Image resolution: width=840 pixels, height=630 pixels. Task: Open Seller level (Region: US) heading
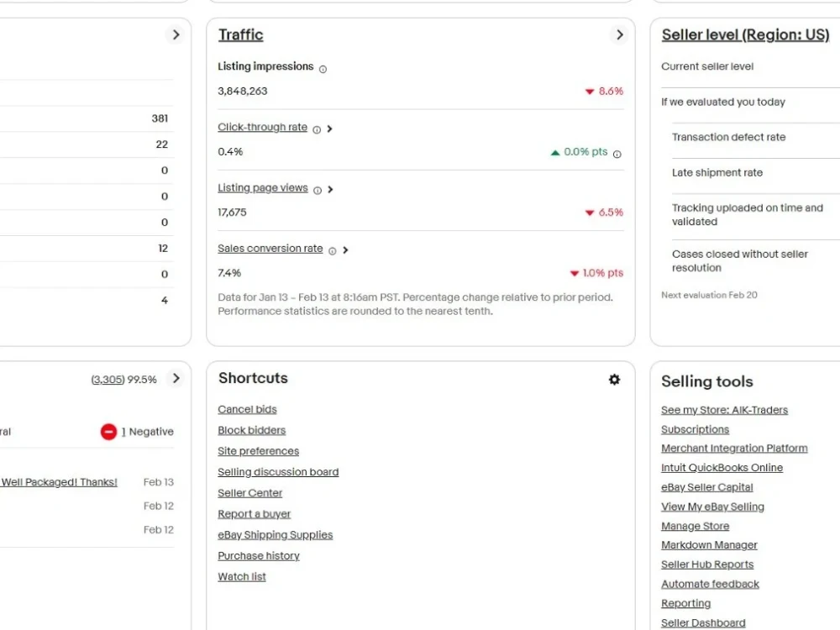coord(745,34)
